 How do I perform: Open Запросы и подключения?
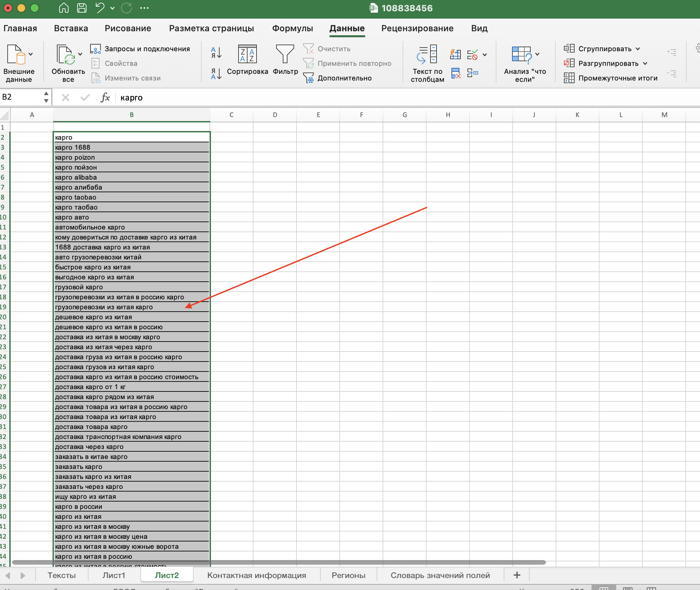[x=140, y=49]
